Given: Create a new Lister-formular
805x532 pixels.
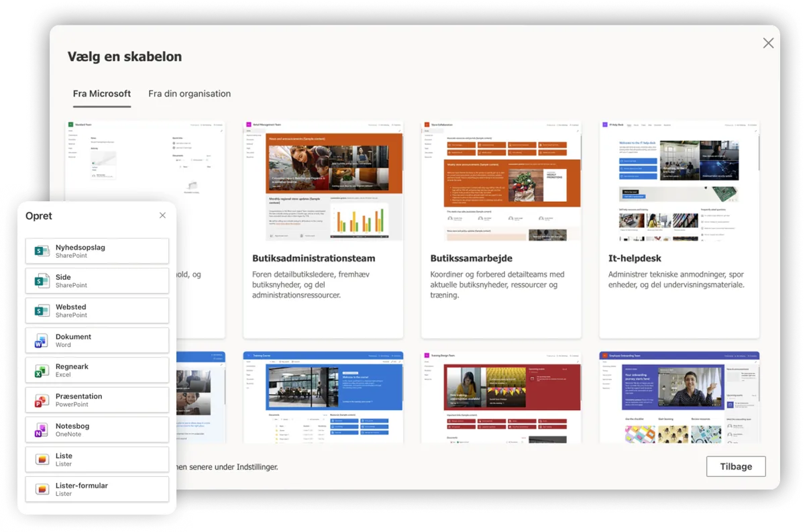Looking at the screenshot, I should click(97, 489).
